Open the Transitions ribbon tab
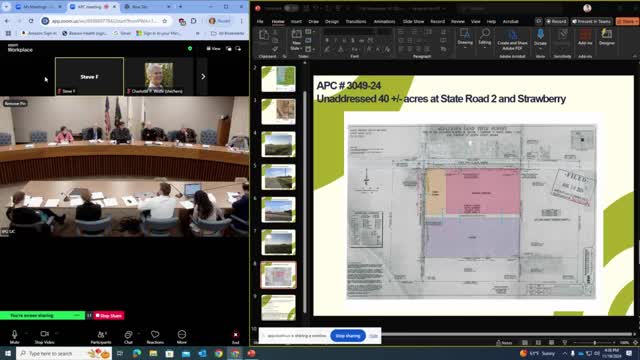The height and width of the screenshot is (360, 640). (x=356, y=21)
